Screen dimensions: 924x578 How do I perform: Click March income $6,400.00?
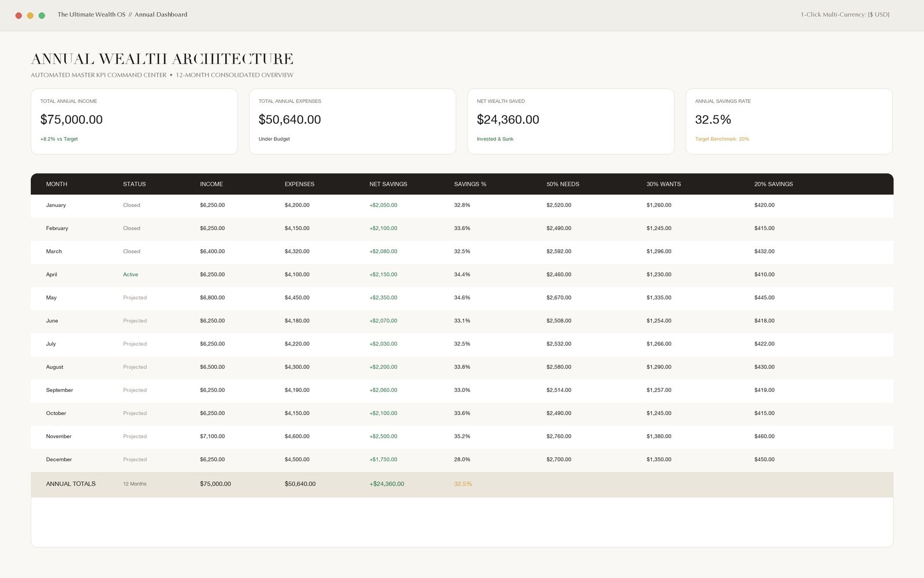pos(213,251)
